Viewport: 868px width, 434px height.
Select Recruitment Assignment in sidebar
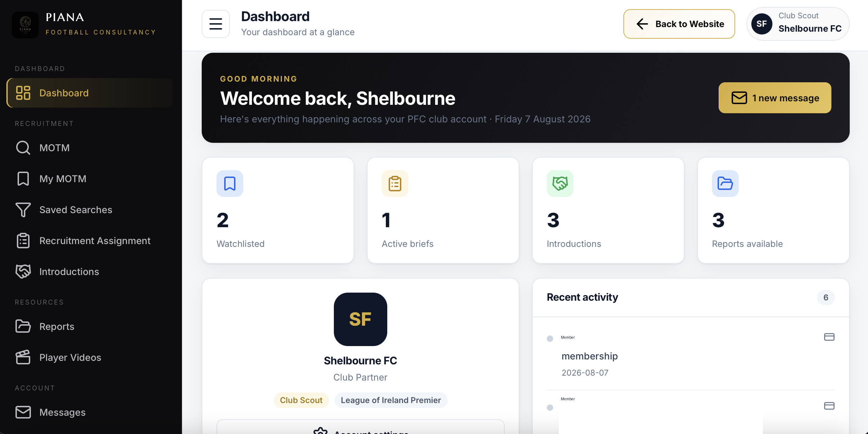(x=90, y=241)
